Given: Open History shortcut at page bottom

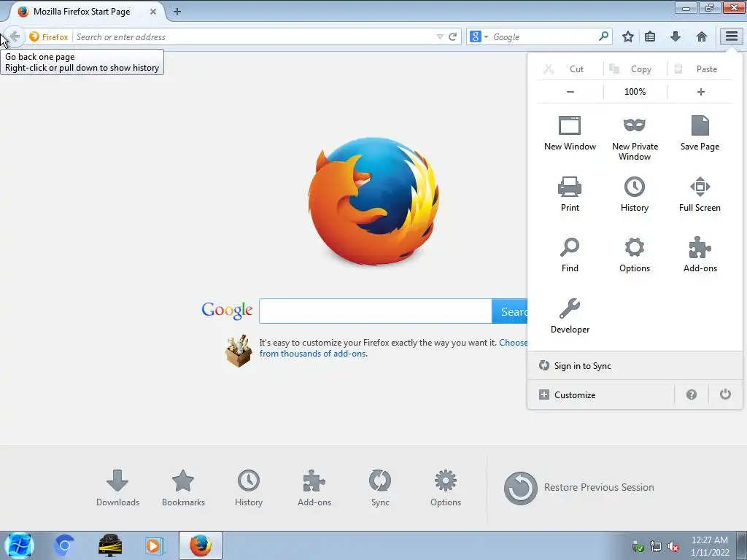Looking at the screenshot, I should [249, 488].
